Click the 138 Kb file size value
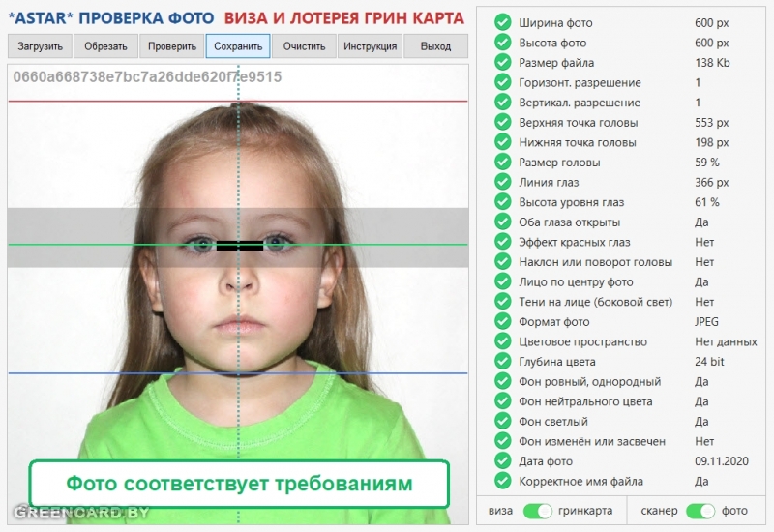The width and height of the screenshot is (774, 532). (712, 63)
